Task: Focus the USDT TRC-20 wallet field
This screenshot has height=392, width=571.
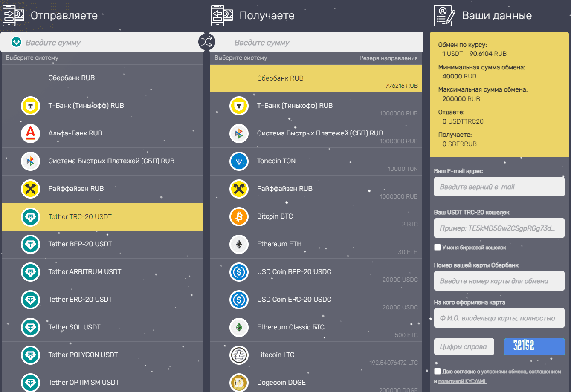Action: 499,228
